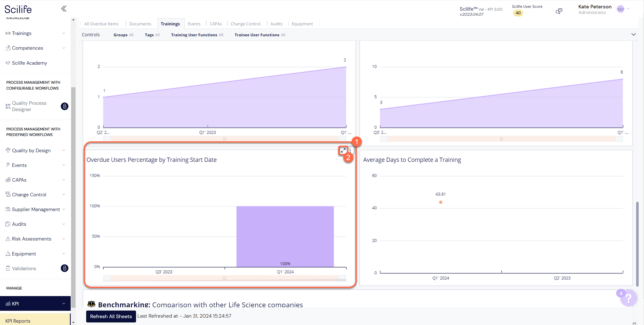
Task: Open the three-dot menu on the highlighted chart
Action: click(351, 150)
